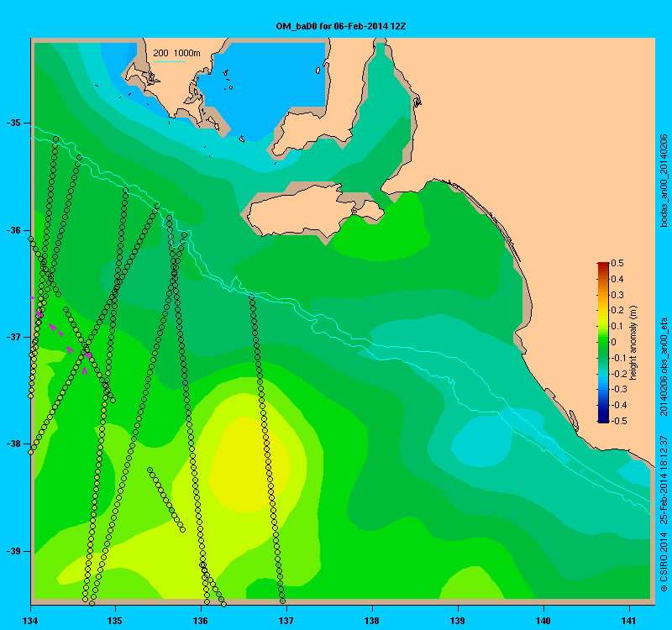Image resolution: width=672 pixels, height=630 pixels.
Task: Click the 136 longitude axis label
Action: [x=201, y=621]
